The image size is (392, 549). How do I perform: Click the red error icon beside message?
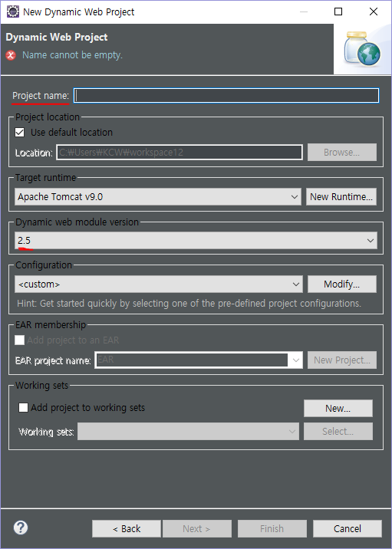pos(11,55)
